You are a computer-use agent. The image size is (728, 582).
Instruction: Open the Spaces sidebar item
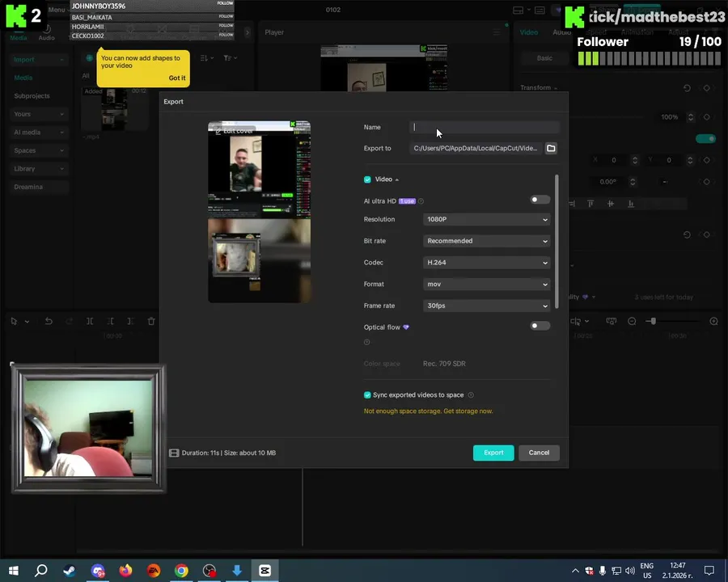coord(39,150)
